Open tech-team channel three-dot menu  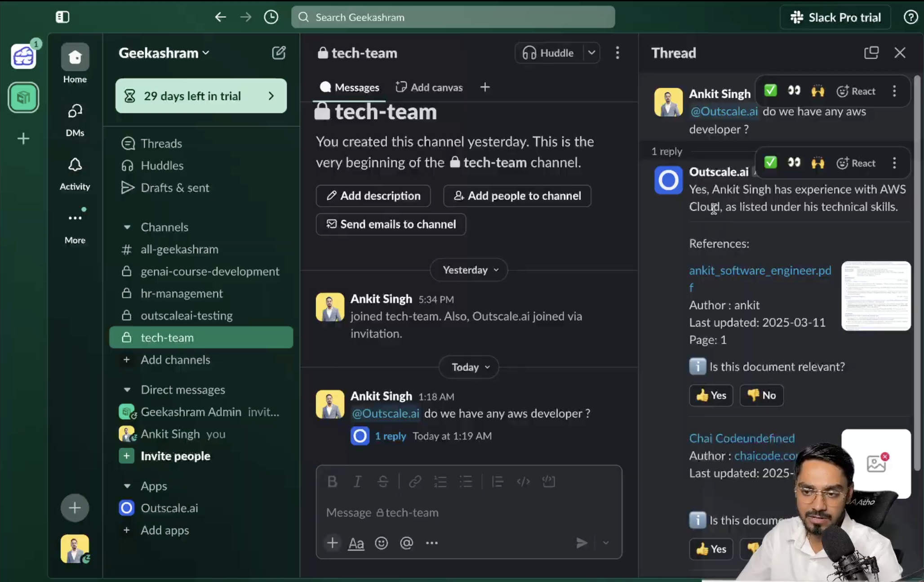[617, 53]
